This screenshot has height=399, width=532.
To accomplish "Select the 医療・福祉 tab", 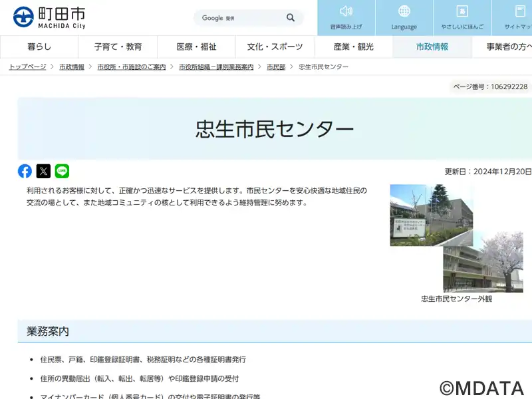I will pyautogui.click(x=196, y=47).
